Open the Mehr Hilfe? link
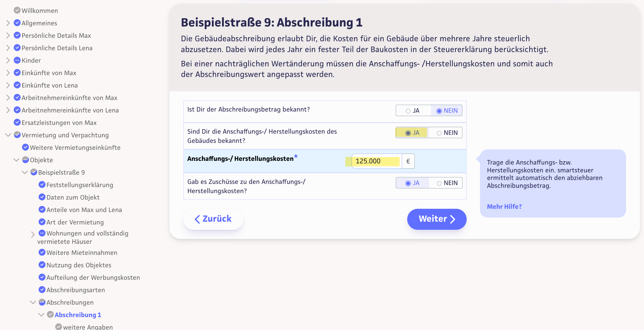 point(504,206)
